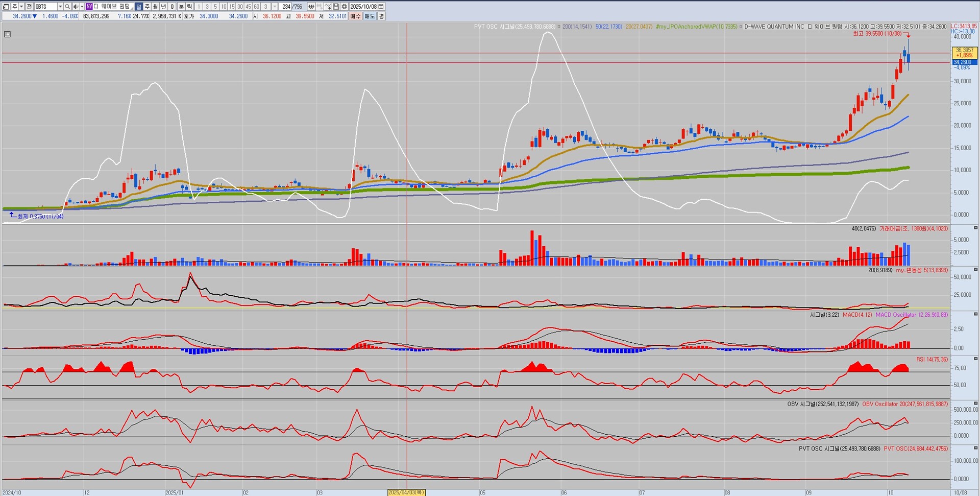Switch chart period to 월 (monthly)

click(x=155, y=7)
